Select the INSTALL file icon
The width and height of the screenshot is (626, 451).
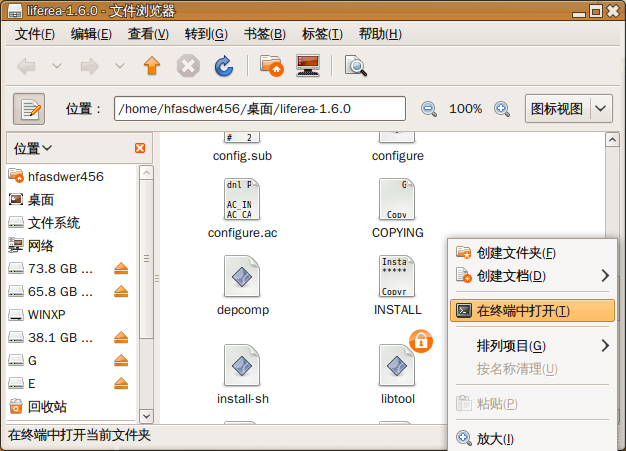397,276
